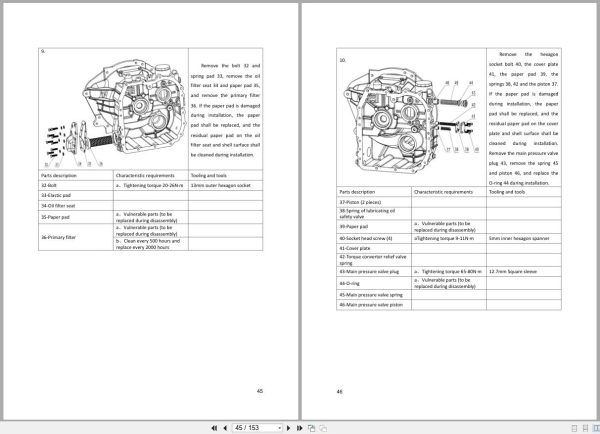Viewport: 600px width, 434px height.
Task: Jump to the last page
Action: pos(300,428)
